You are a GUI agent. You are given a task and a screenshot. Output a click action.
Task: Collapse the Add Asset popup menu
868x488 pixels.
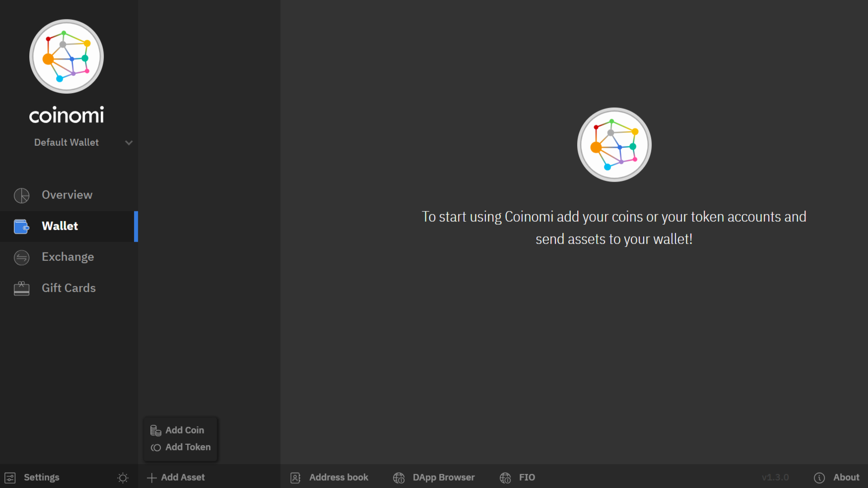(176, 478)
